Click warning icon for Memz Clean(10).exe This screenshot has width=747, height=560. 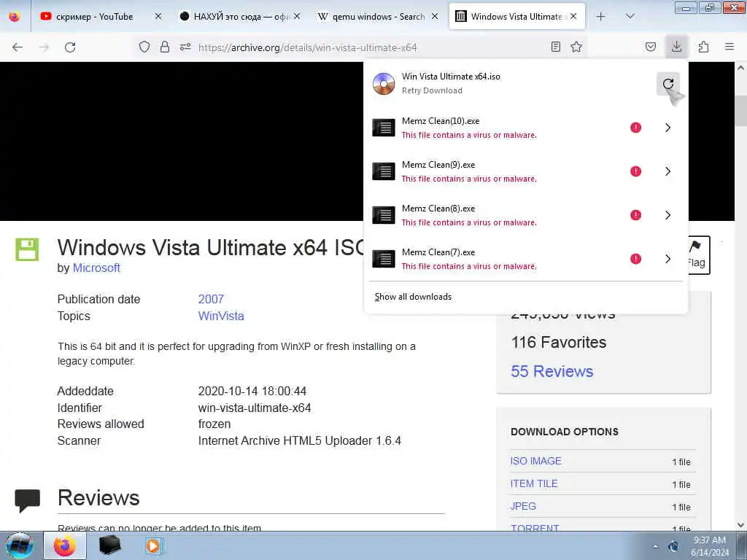point(635,128)
